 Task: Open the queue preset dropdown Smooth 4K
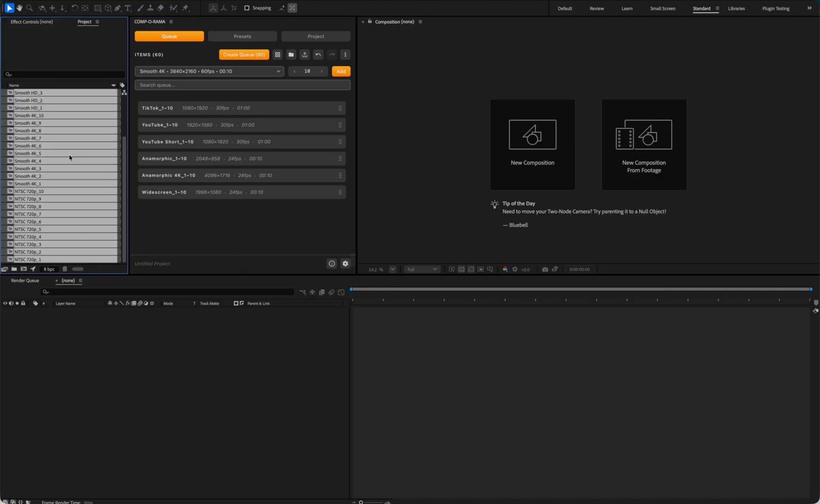[209, 71]
